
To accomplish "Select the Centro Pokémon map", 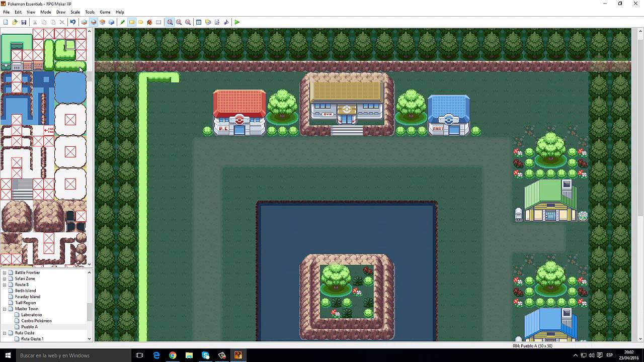I will 36,321.
